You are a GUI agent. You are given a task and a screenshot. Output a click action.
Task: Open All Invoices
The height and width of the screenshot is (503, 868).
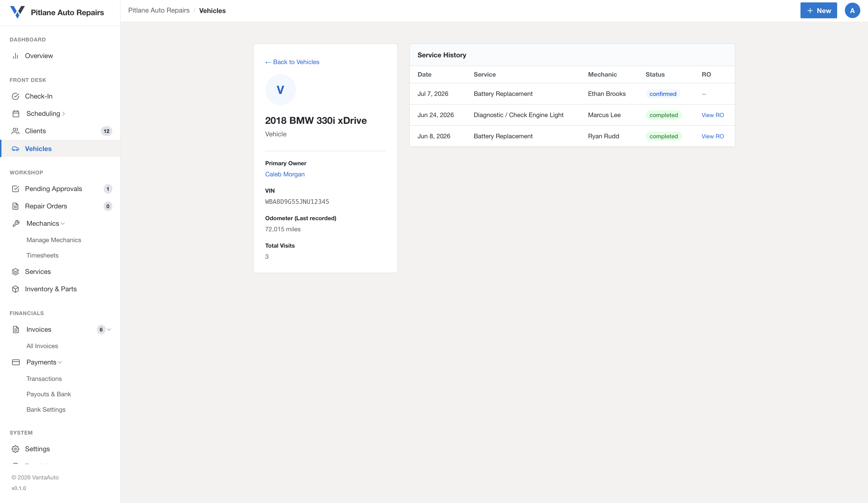pos(42,346)
